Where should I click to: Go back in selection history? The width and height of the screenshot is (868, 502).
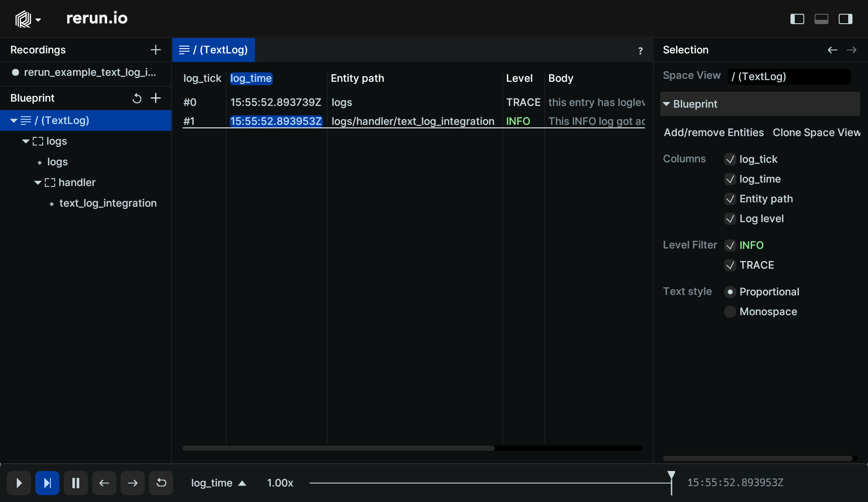832,50
